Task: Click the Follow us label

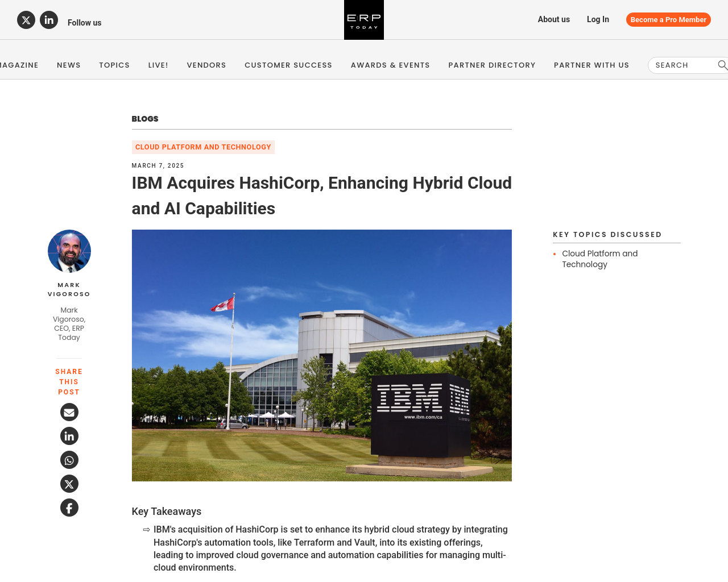Action: click(85, 23)
